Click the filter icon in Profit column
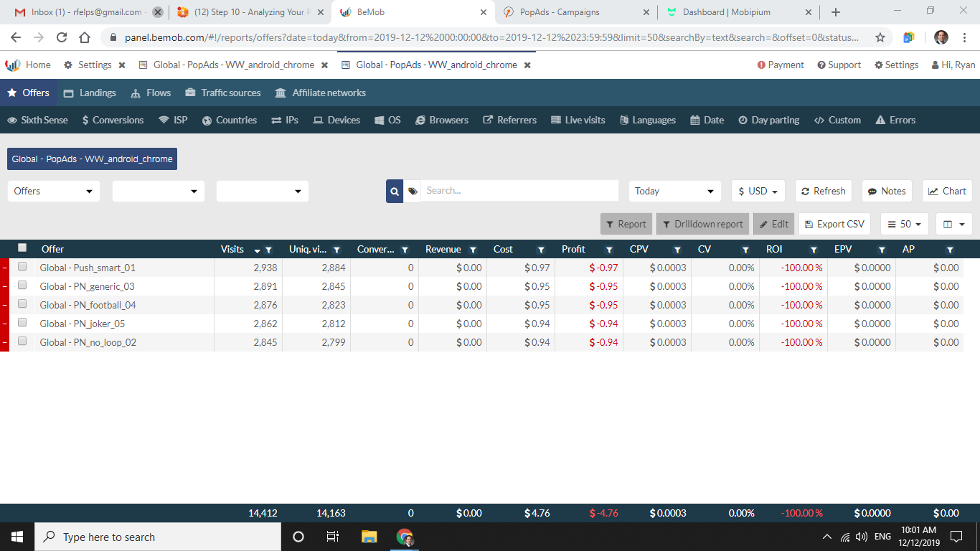This screenshot has height=551, width=980. click(x=609, y=250)
